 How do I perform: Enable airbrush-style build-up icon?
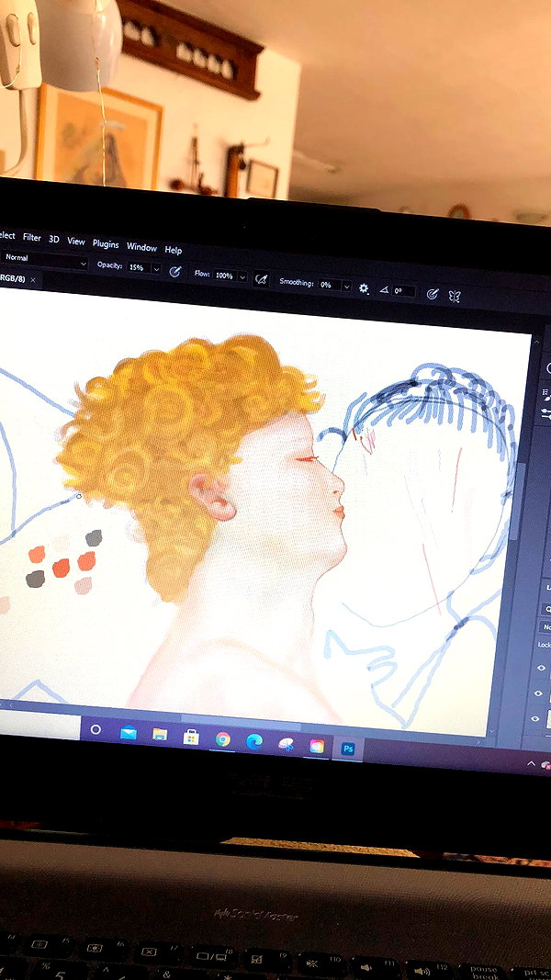261,279
